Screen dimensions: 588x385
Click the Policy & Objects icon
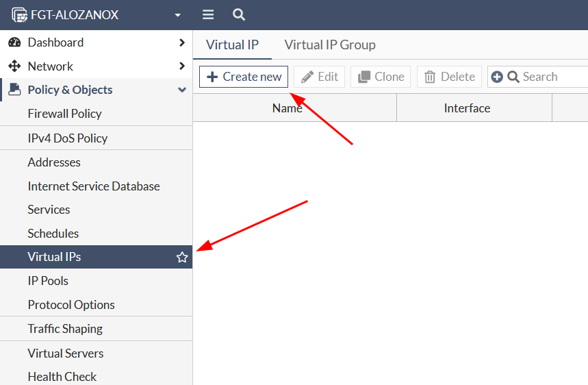click(14, 90)
